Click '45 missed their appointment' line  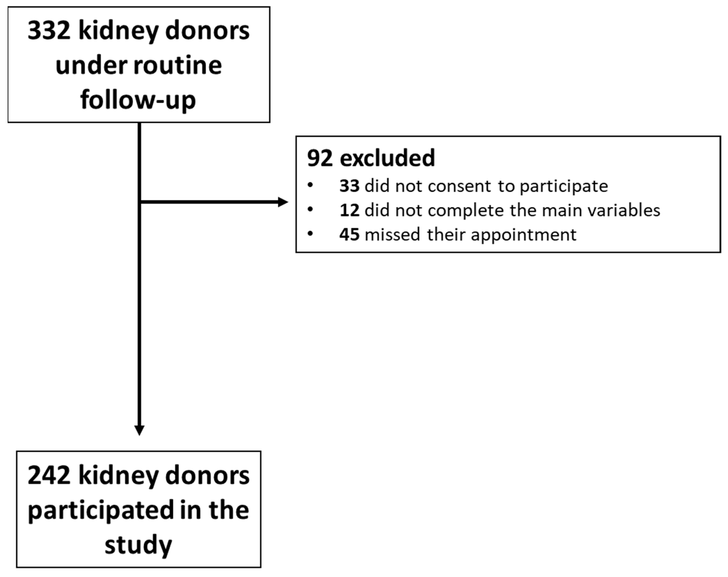(457, 235)
